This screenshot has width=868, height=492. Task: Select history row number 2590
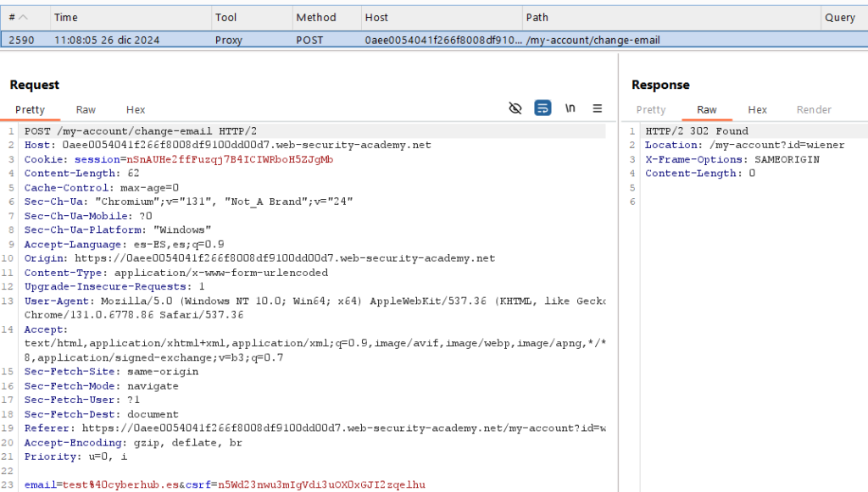pos(434,40)
